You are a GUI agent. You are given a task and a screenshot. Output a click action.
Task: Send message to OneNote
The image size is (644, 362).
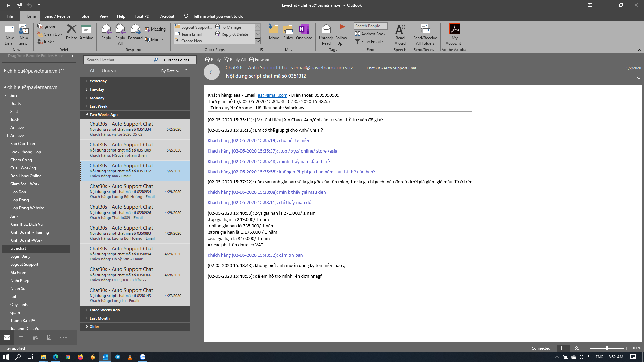pyautogui.click(x=304, y=32)
